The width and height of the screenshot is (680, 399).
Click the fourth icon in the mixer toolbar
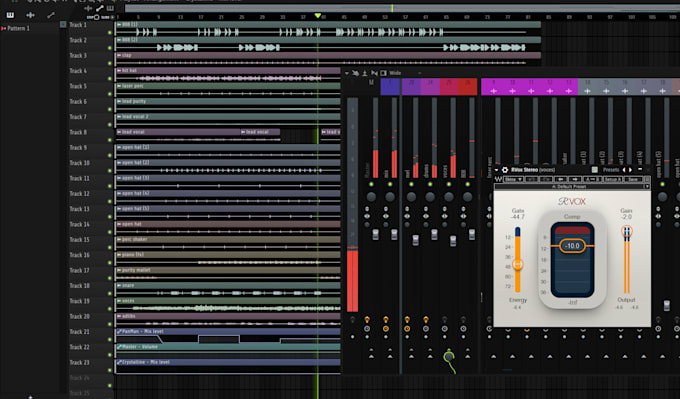(x=374, y=73)
